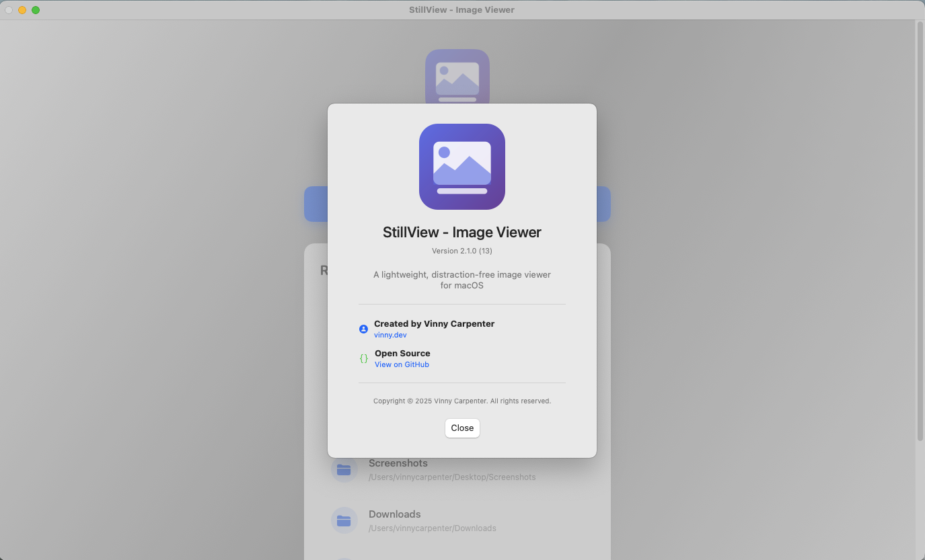
Task: Click the Screenshots folder icon
Action: tap(344, 469)
